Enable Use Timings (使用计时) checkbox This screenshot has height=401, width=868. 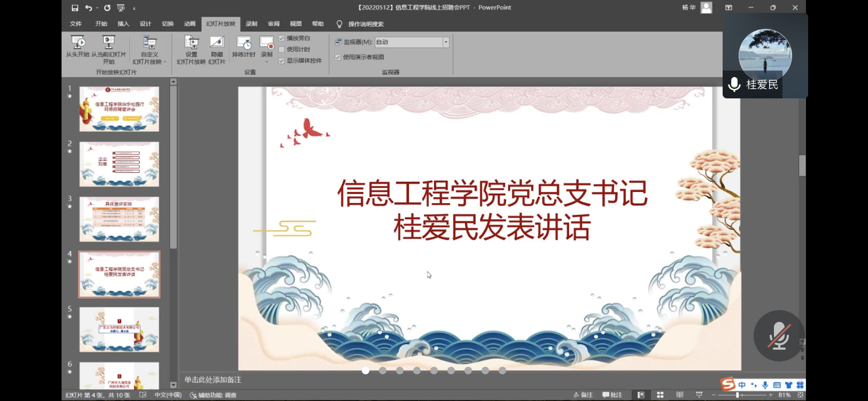pyautogui.click(x=282, y=50)
